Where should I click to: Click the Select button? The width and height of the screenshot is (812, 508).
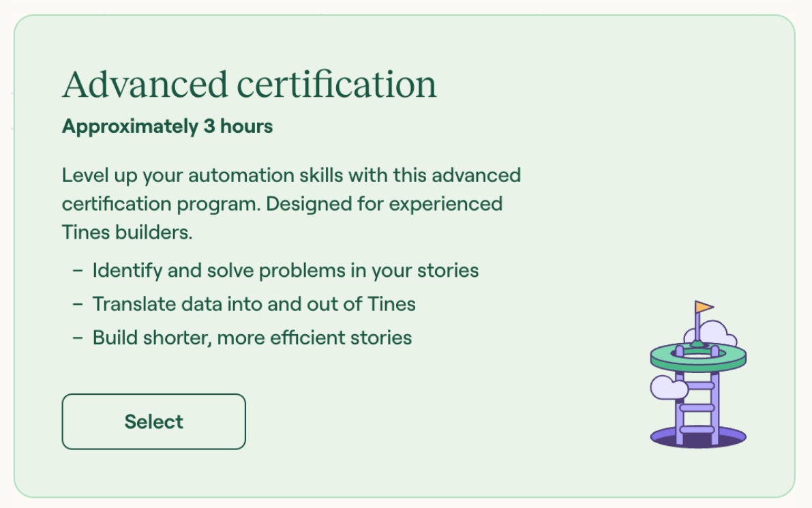153,421
